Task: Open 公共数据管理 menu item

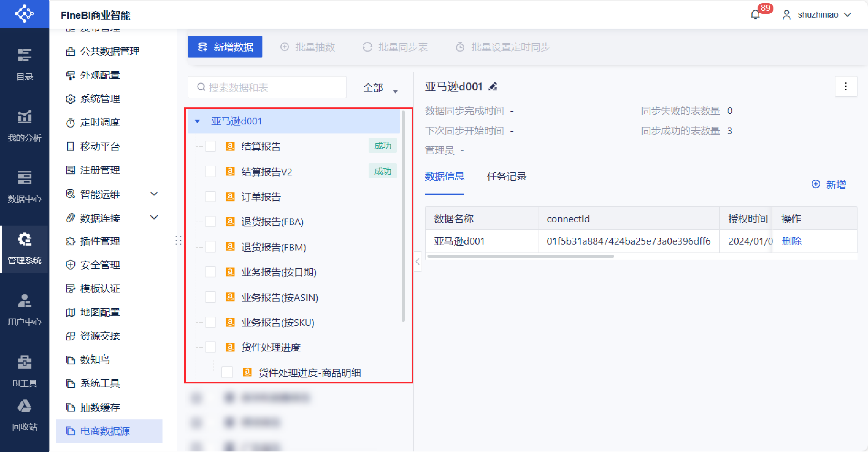Action: (110, 51)
